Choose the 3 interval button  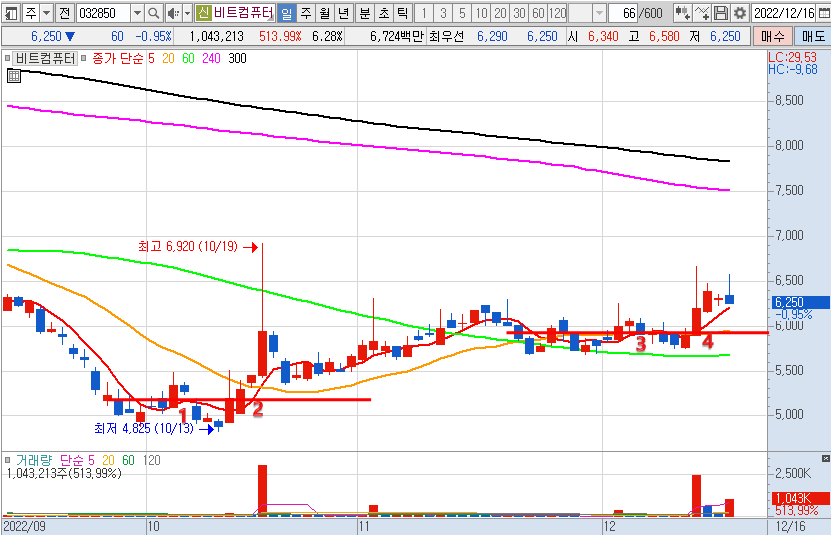point(443,13)
